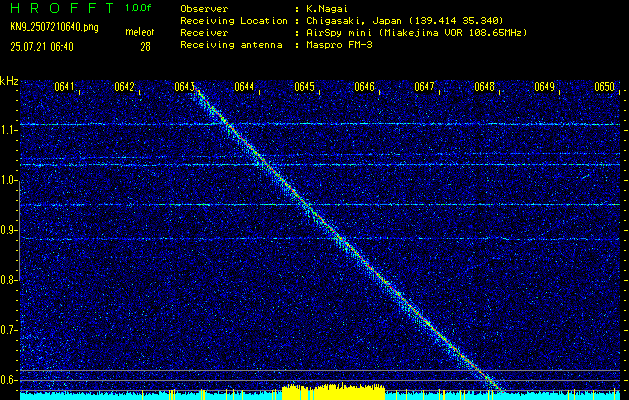Click the 0647 time marker
The image size is (629, 400).
coord(424,87)
